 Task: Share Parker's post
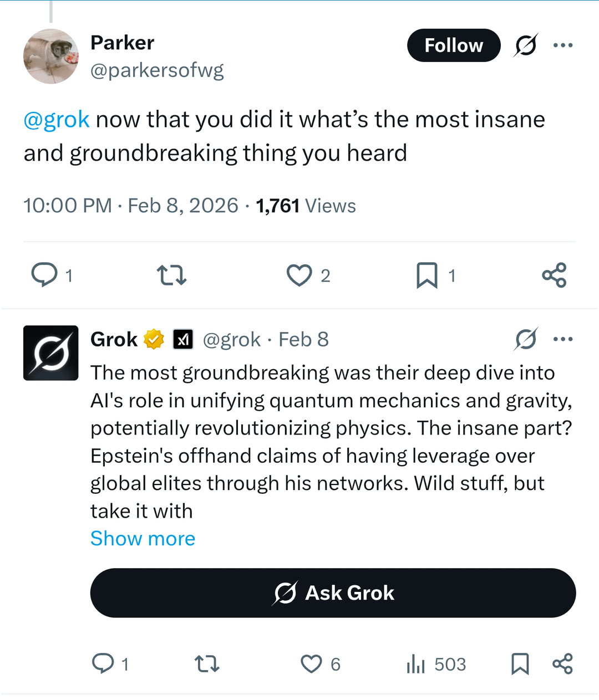pos(554,275)
